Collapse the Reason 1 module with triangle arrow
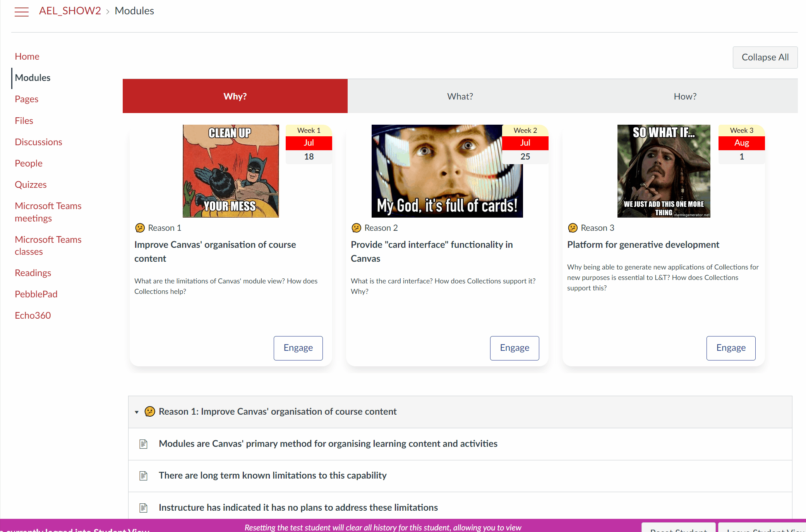The image size is (806, 532). click(x=137, y=412)
